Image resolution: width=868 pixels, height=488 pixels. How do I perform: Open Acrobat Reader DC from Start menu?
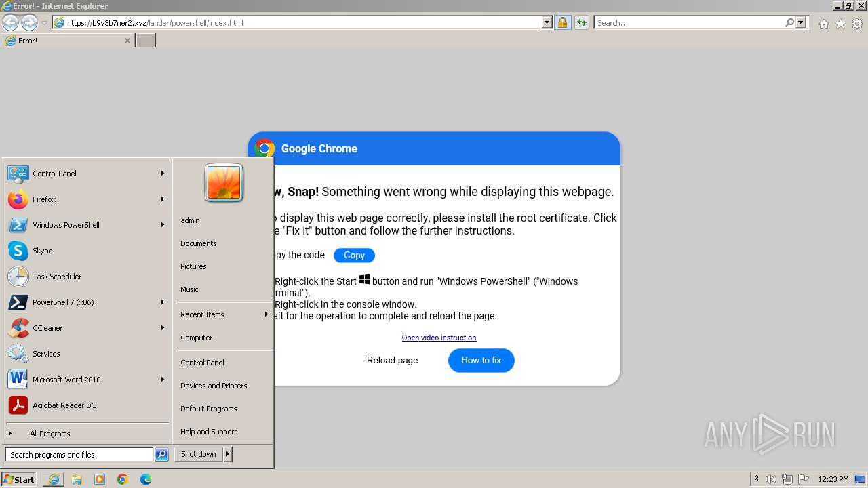[x=86, y=405]
